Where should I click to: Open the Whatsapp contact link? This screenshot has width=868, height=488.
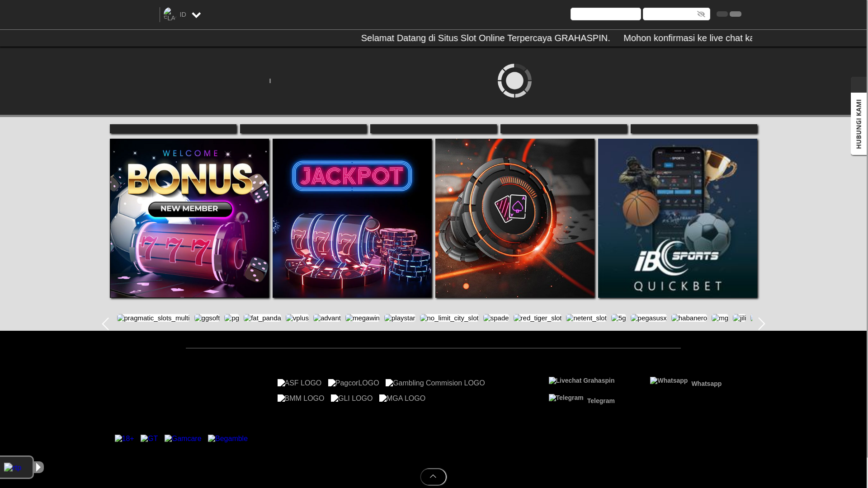coord(686,382)
